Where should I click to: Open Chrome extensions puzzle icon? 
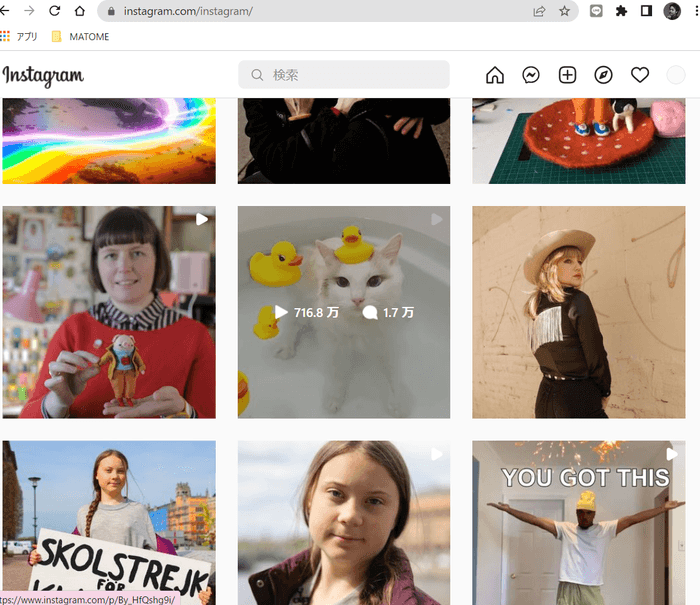(x=621, y=12)
